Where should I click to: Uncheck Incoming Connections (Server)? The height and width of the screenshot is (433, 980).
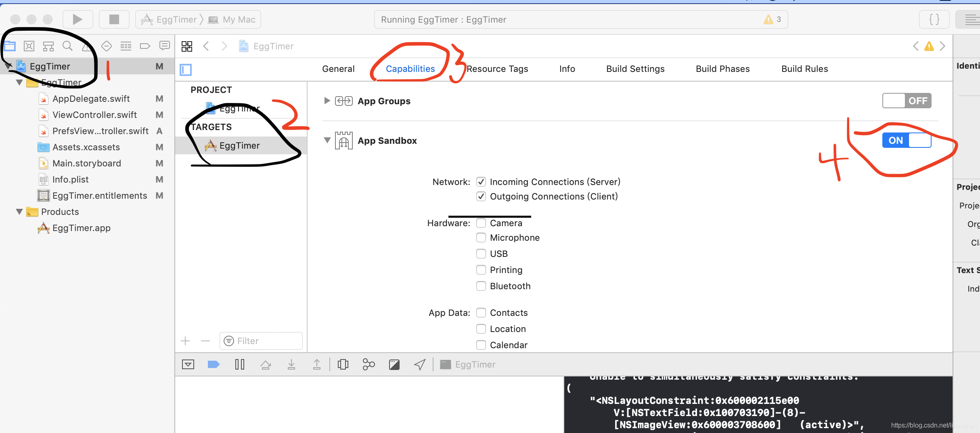click(x=481, y=182)
